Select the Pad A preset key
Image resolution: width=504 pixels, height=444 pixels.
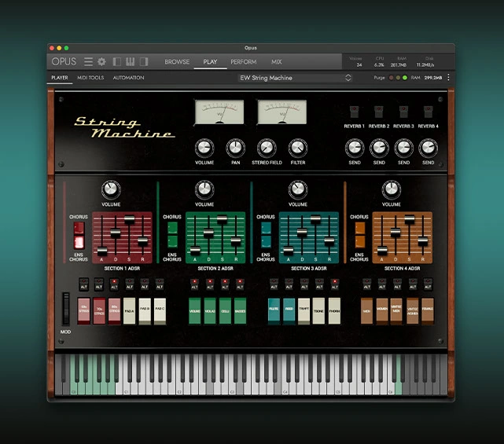tap(129, 310)
